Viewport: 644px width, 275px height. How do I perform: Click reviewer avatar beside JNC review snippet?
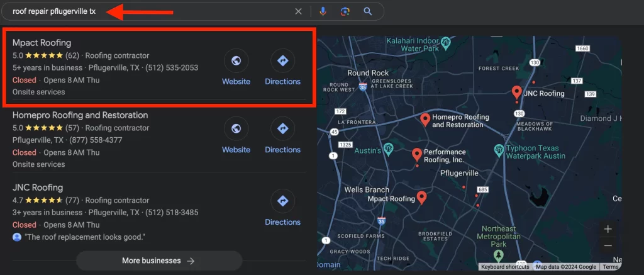click(17, 237)
